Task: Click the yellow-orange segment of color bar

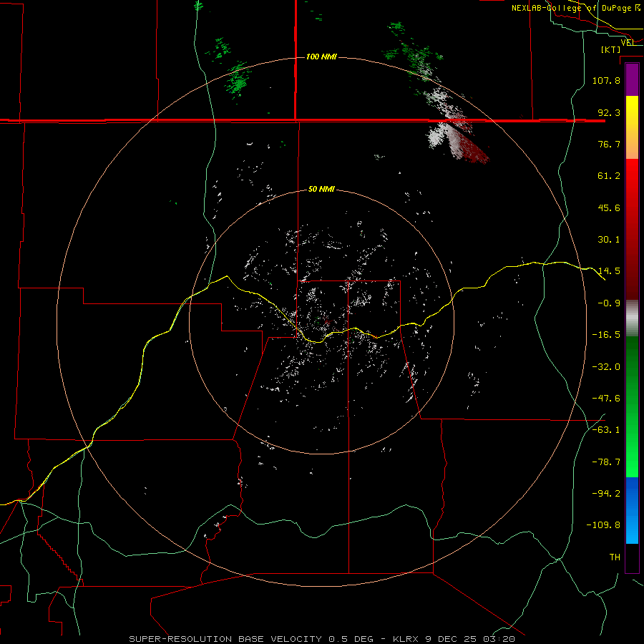Action: tap(632, 127)
